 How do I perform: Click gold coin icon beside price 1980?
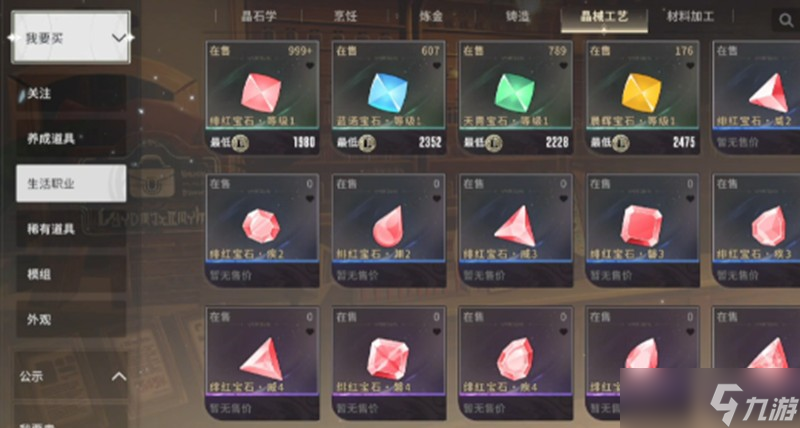point(240,142)
